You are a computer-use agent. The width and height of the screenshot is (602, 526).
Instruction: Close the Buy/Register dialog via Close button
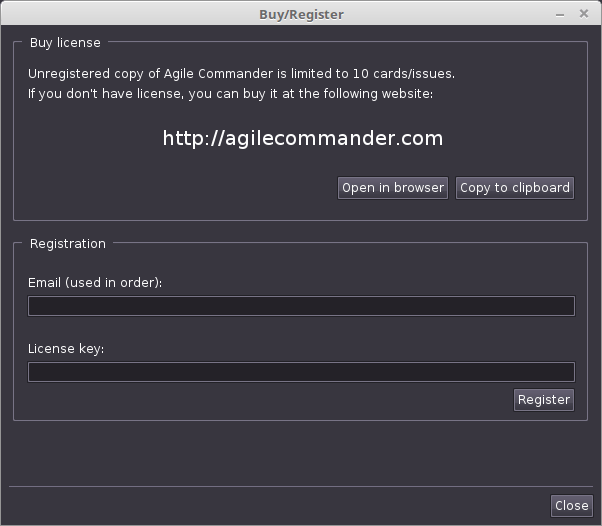572,506
